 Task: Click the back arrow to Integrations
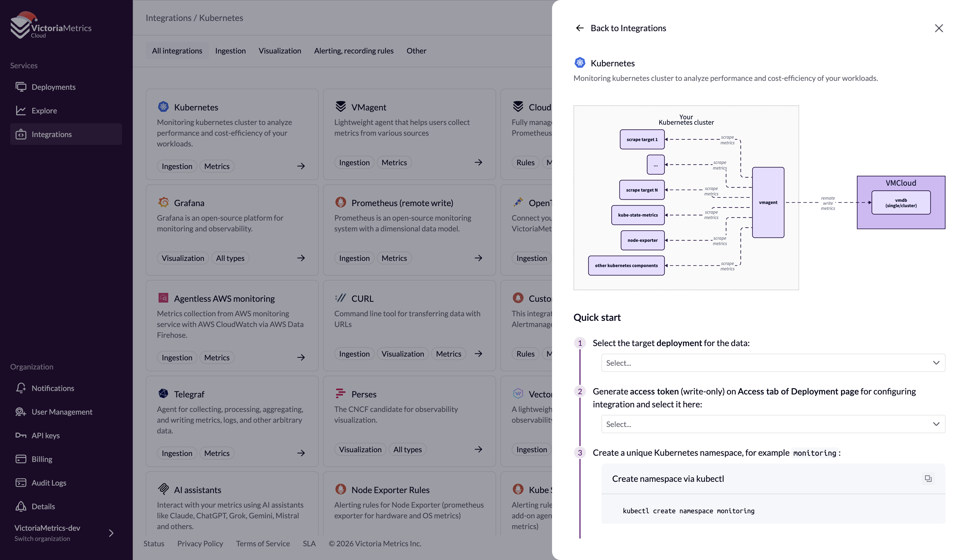(579, 28)
